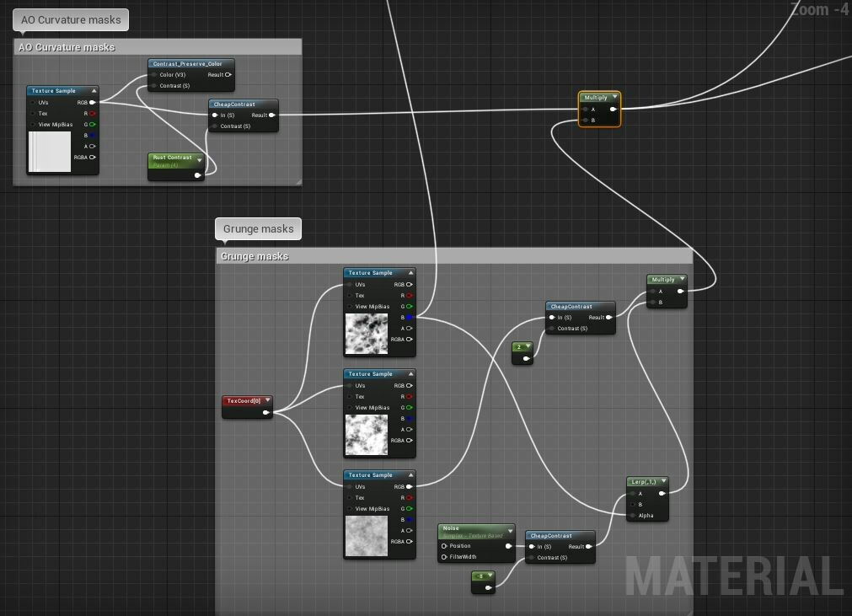Select the light gray preview of lowest Grunge texture
Screen dimensions: 852x616
tap(367, 536)
